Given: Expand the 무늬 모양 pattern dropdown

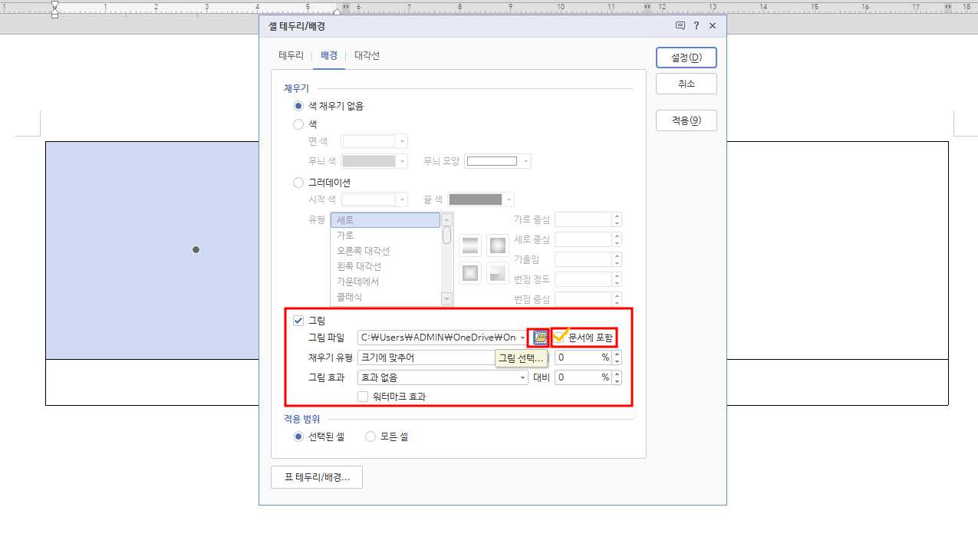Looking at the screenshot, I should click(x=526, y=161).
